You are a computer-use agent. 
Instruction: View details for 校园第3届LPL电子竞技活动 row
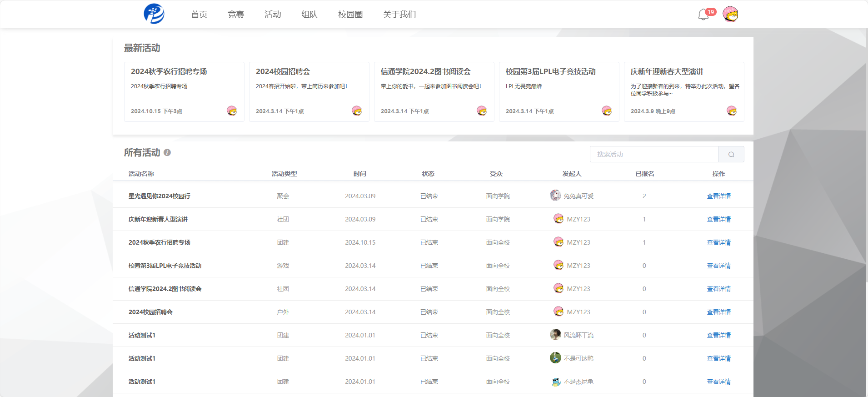click(x=718, y=266)
